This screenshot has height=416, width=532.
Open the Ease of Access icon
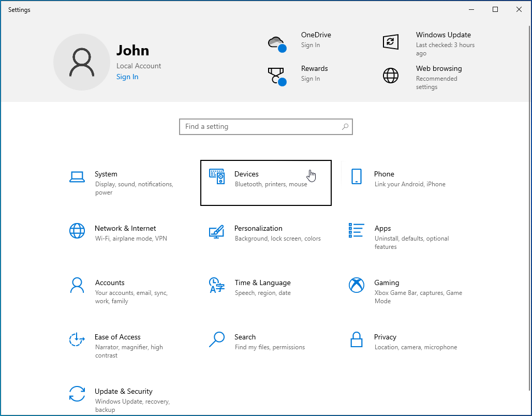point(77,339)
